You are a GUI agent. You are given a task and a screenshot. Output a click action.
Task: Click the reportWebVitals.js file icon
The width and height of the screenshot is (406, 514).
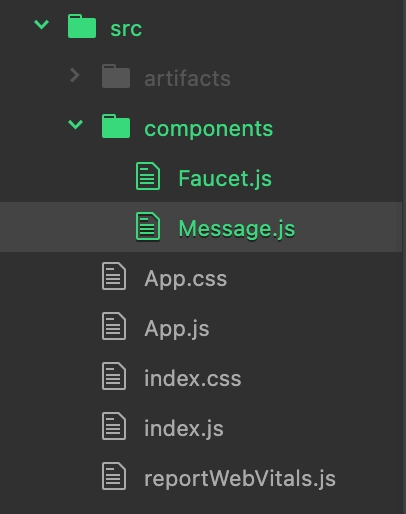pos(114,476)
